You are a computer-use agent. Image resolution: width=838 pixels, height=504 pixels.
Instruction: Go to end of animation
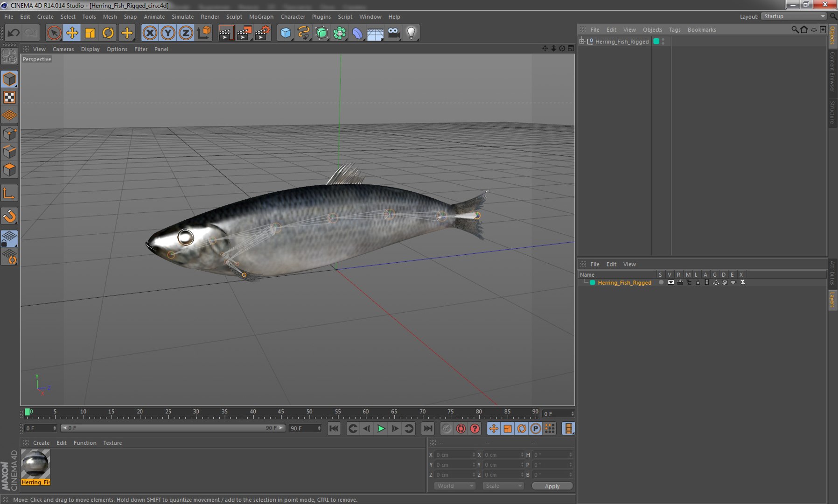point(427,428)
